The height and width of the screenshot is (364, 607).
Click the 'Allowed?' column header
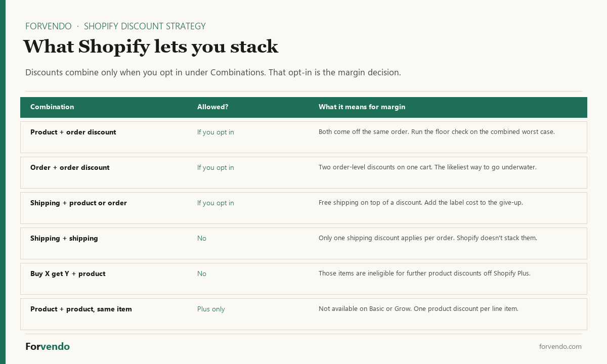pos(213,107)
